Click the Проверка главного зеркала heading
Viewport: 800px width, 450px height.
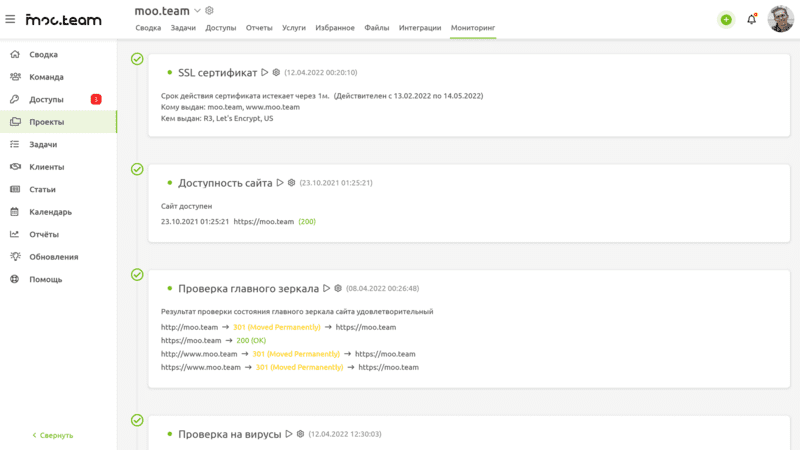(x=248, y=289)
